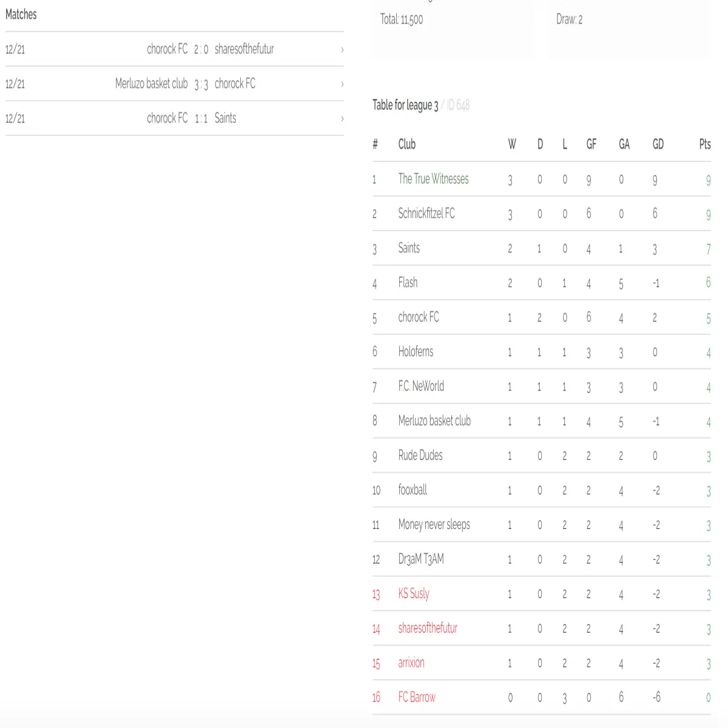Select Rude Dudes club
Viewport: 728px width, 728px height.
pos(420,456)
